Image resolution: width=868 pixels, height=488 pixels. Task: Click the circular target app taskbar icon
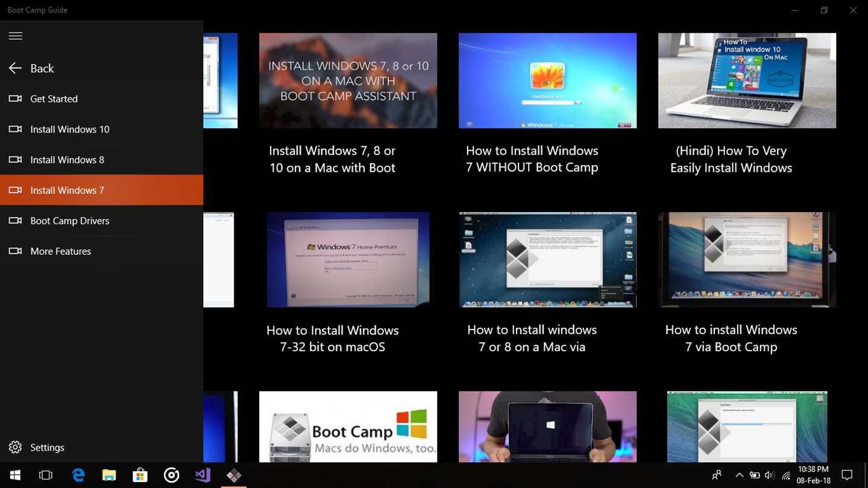pos(171,475)
